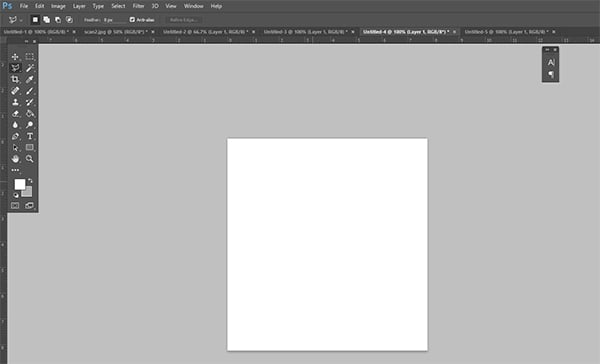Select the Healing Brush bandage tool
Screen dimensions: 600x364
pos(15,91)
